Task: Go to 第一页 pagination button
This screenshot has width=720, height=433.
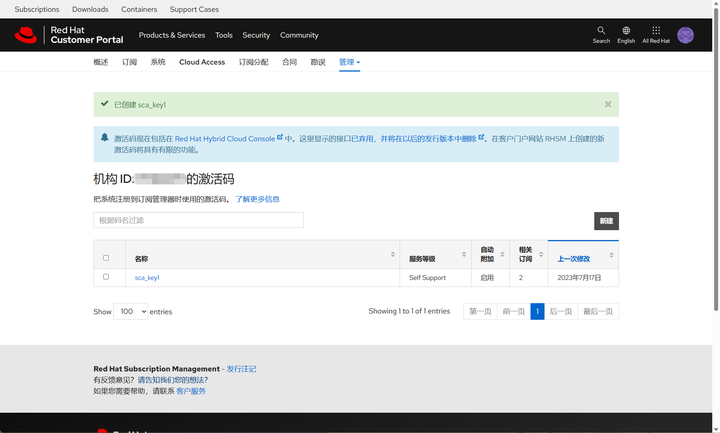Action: click(480, 311)
